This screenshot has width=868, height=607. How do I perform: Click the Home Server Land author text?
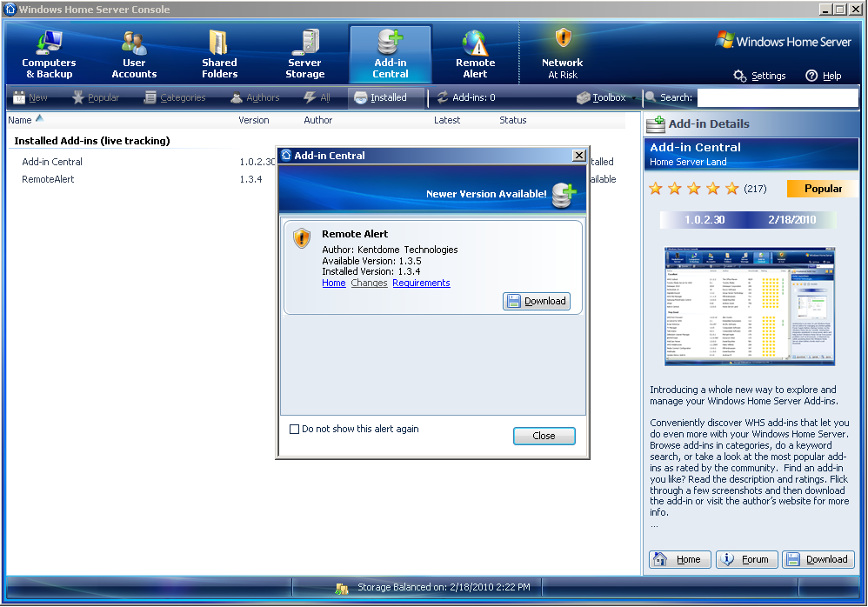pos(688,162)
